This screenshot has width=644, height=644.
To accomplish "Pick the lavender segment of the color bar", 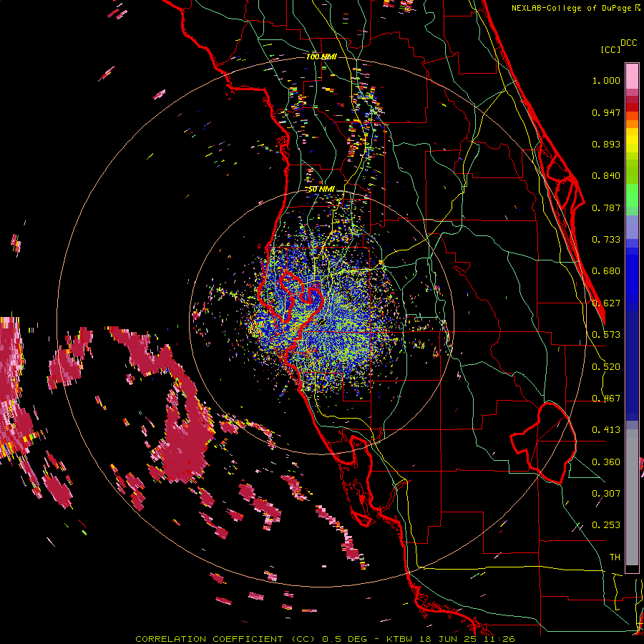I will pos(632,227).
